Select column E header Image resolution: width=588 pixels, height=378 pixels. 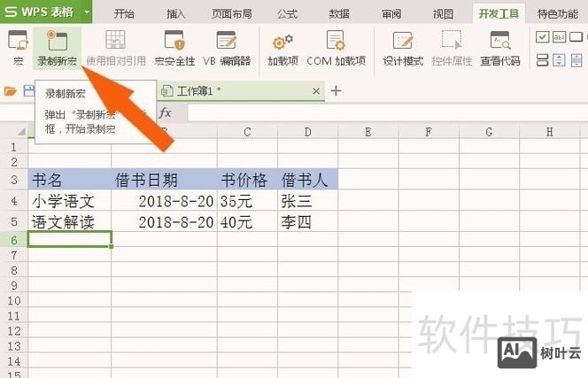point(367,132)
